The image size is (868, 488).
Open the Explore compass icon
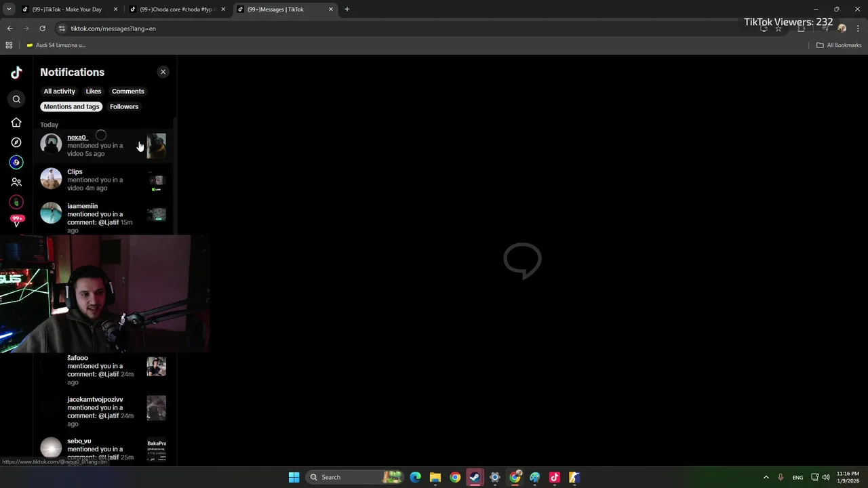point(16,142)
